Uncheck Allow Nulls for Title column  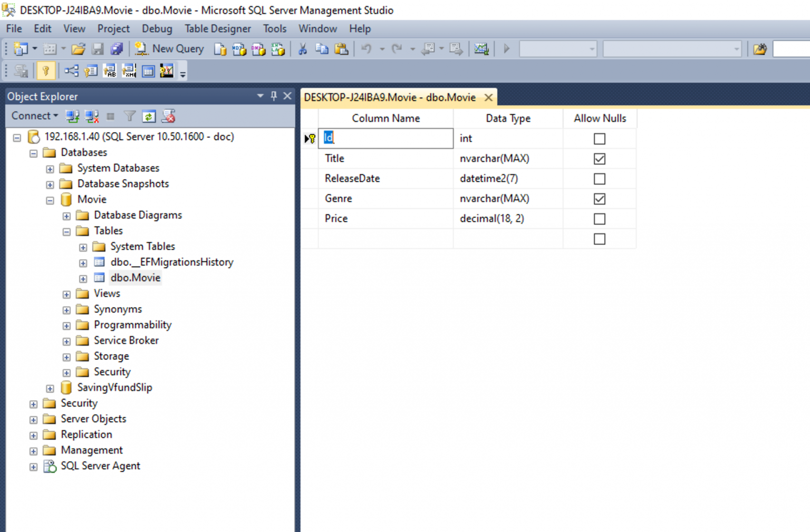[599, 159]
